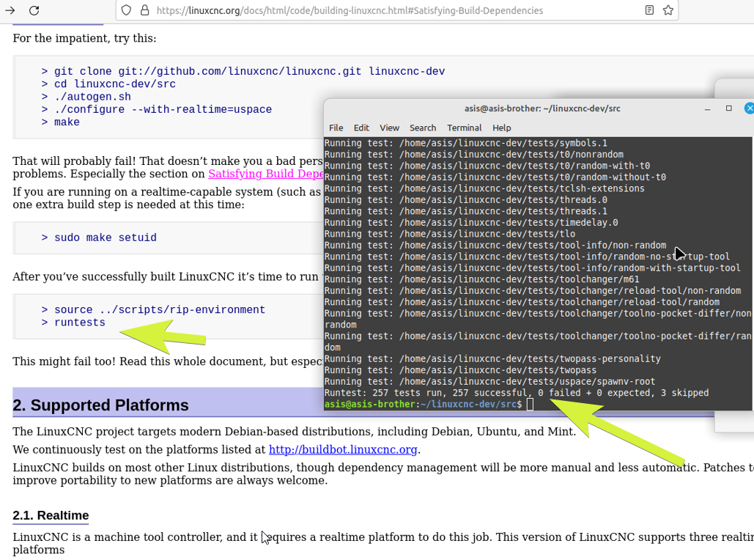This screenshot has height=560, width=754.
Task: Click the 'sudo make setuid' command
Action: (99, 237)
